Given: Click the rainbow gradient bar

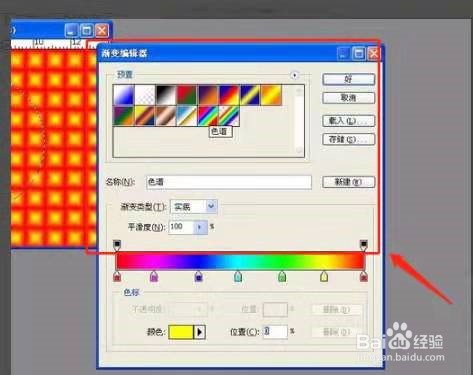Looking at the screenshot, I should tap(240, 261).
